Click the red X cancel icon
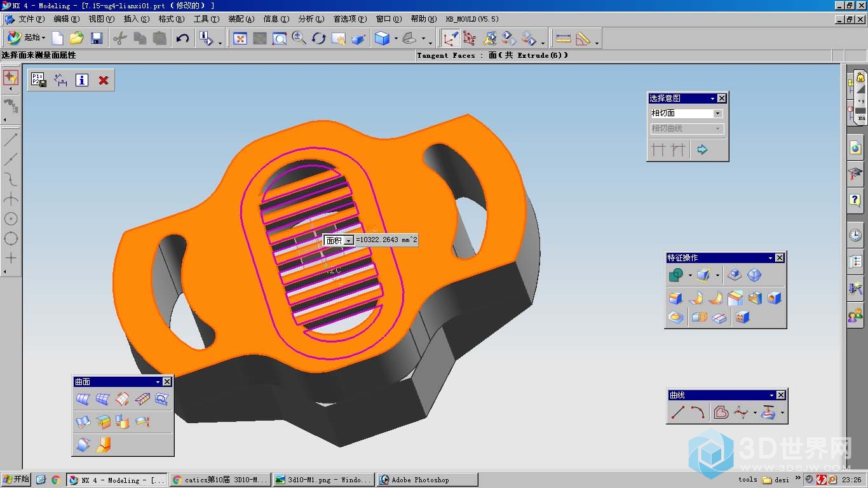This screenshot has height=488, width=868. pyautogui.click(x=103, y=80)
